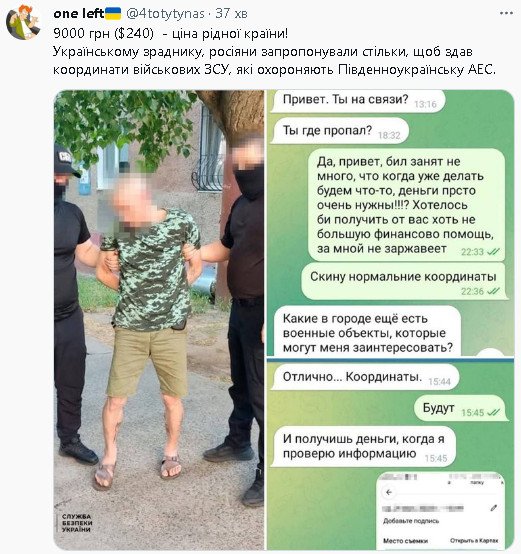
Task: Select the Отлично... Координаты. message bubble
Action: pyautogui.click(x=366, y=377)
